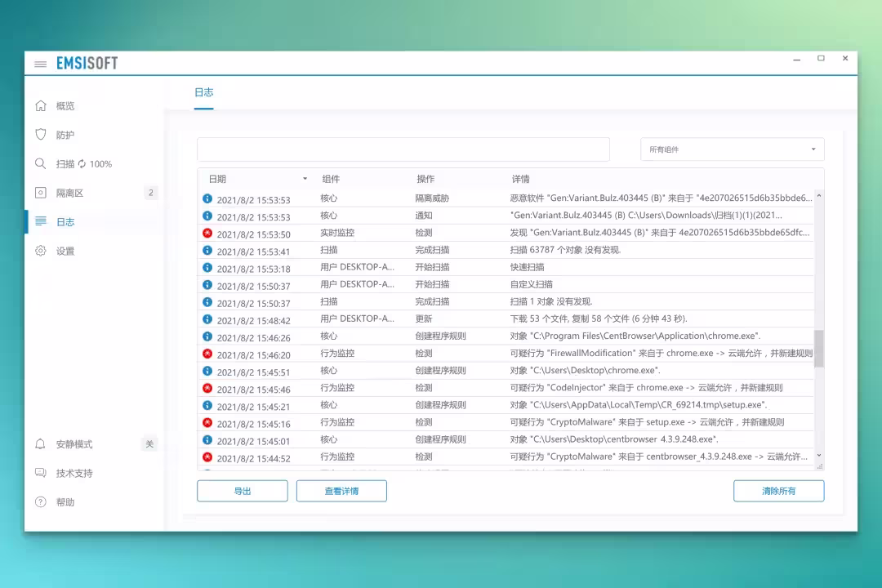Click the scrollbar up arrow in log list

pyautogui.click(x=819, y=196)
